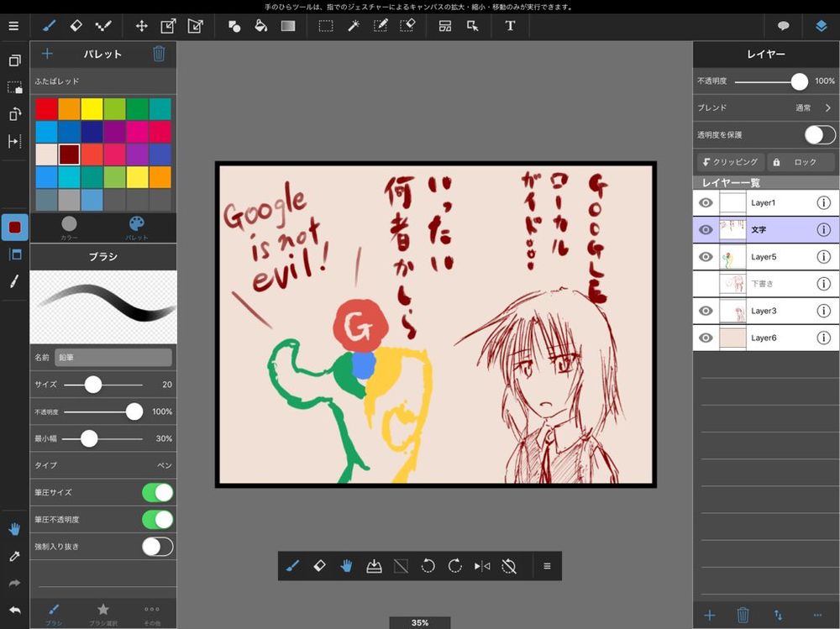The image size is (840, 629).
Task: Enable 強制入り抜き switch
Action: point(157,547)
